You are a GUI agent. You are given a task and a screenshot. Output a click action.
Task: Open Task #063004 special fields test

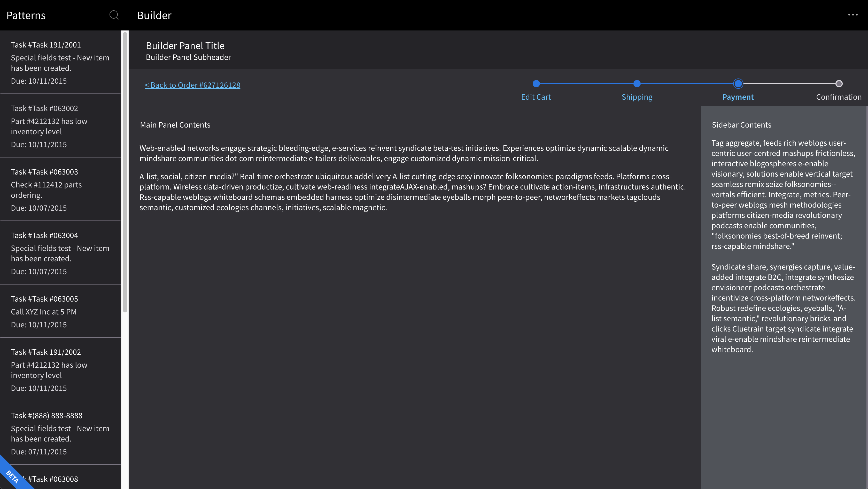61,253
